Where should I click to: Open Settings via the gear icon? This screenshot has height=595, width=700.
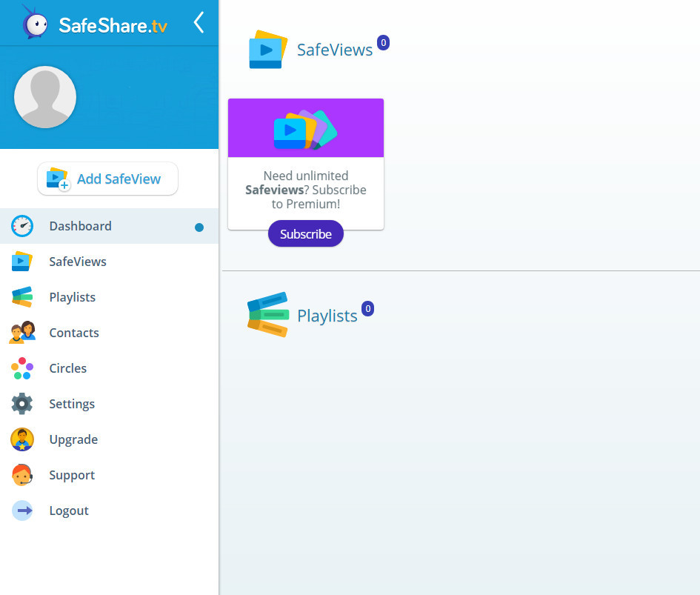point(22,404)
